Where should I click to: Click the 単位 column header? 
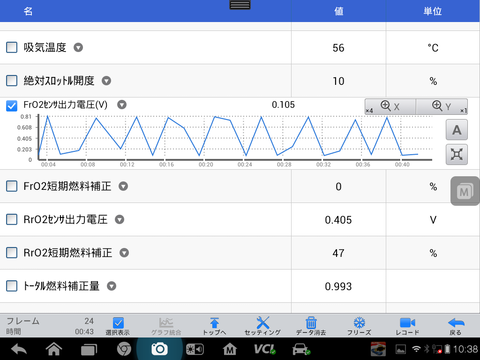(x=433, y=11)
